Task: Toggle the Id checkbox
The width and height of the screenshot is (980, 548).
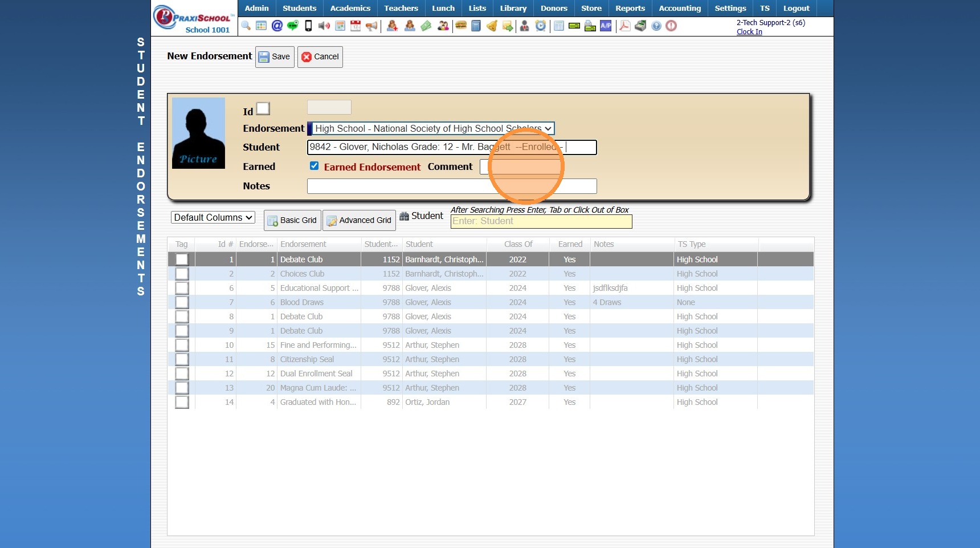Action: click(263, 108)
